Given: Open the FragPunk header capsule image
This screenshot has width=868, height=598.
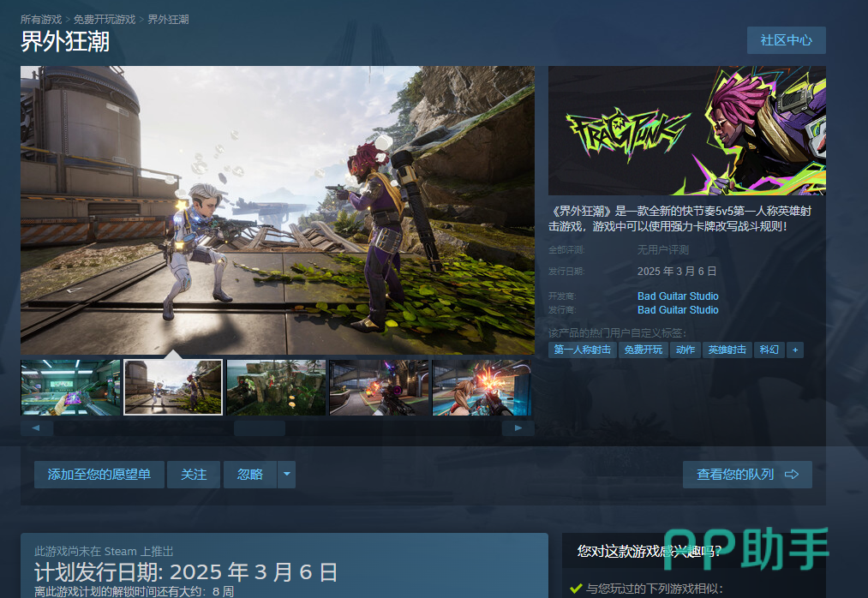Looking at the screenshot, I should point(687,131).
